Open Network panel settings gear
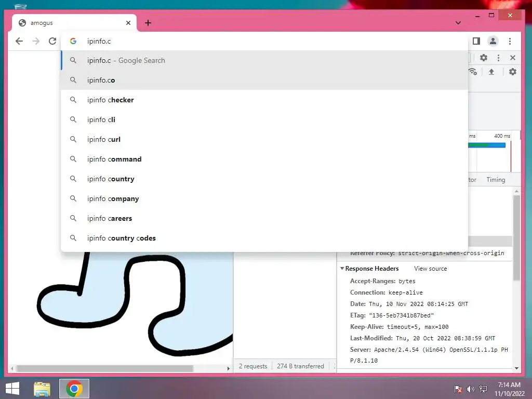 (513, 72)
